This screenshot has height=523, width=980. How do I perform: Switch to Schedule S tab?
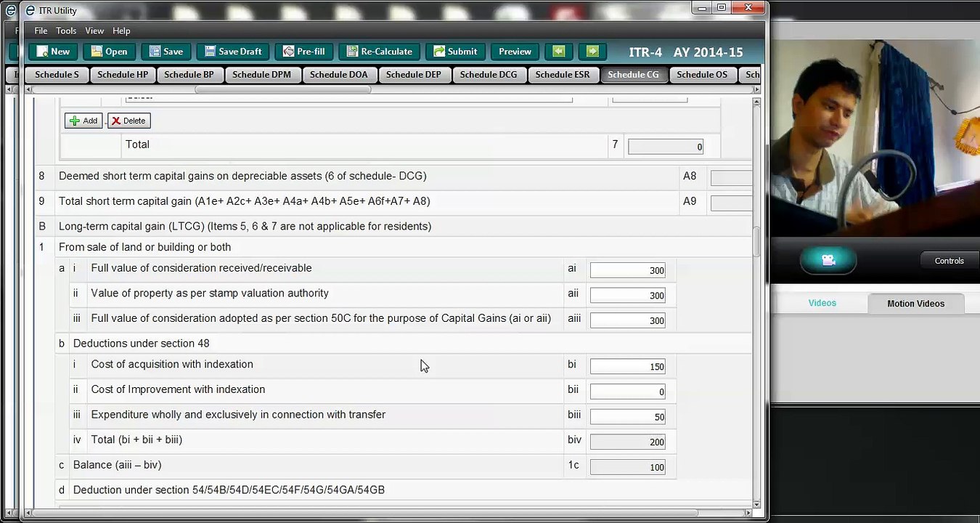click(x=57, y=74)
